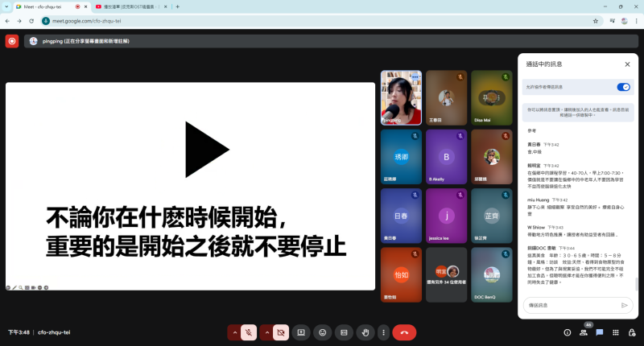Select the B Akelly participant tile
Viewport: 644px width, 346px height.
[447, 157]
